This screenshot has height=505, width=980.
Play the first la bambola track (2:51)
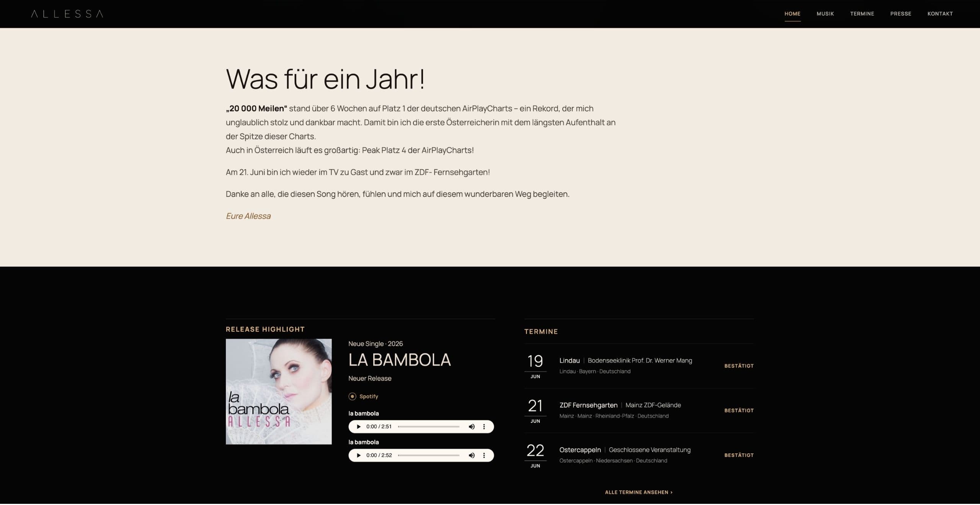tap(359, 427)
